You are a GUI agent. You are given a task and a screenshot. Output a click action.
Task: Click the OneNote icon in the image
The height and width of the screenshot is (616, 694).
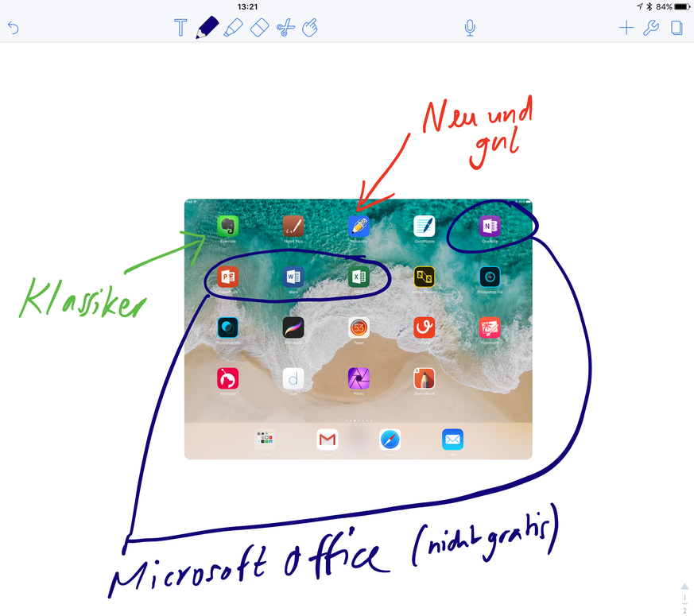489,227
